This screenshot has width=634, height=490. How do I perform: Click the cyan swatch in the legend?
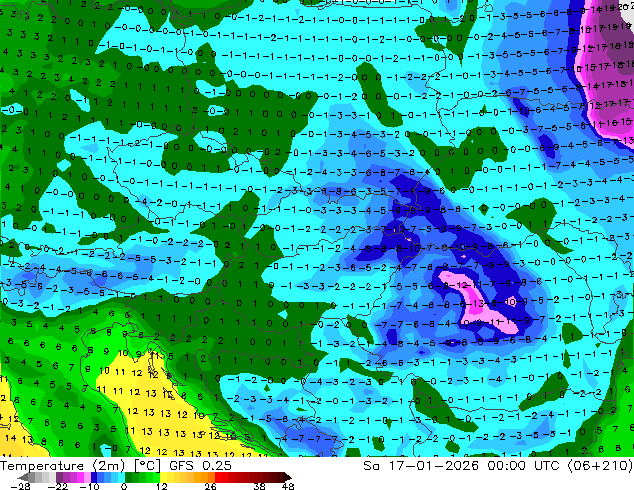[121, 477]
